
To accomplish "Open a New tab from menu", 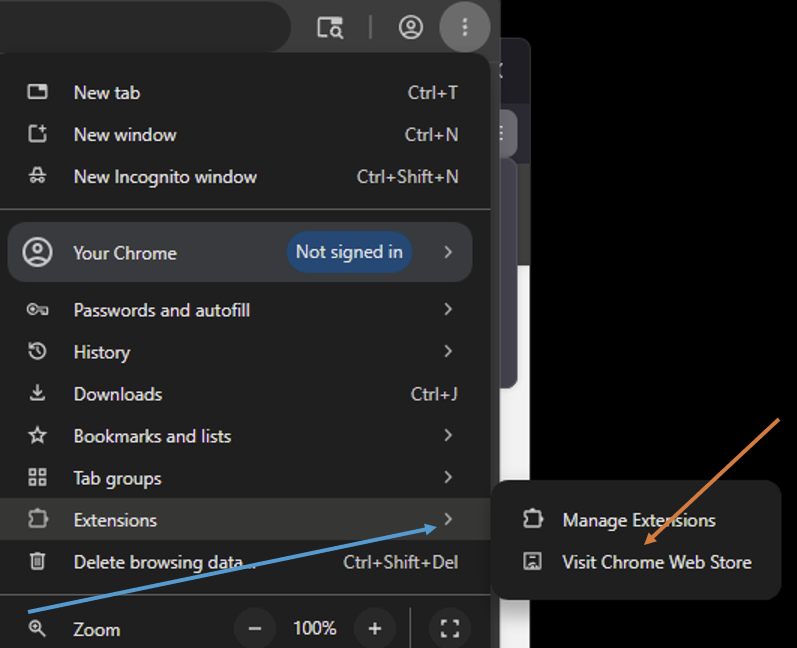I will click(x=245, y=92).
